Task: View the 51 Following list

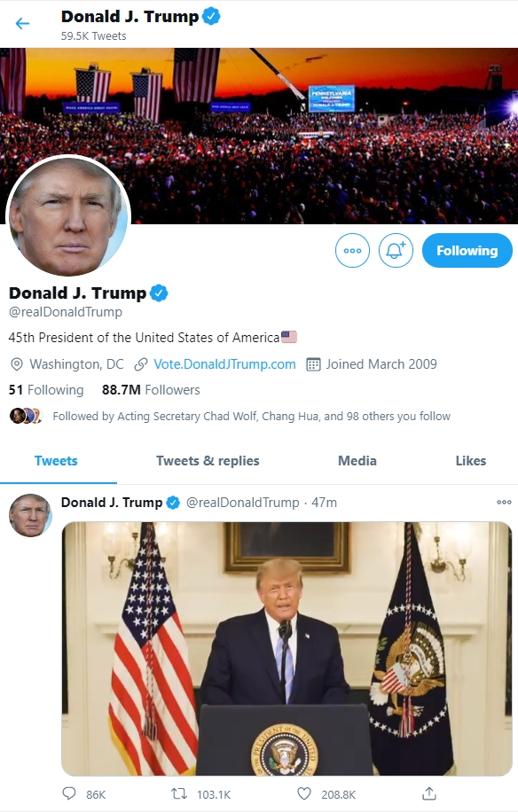Action: pyautogui.click(x=46, y=389)
